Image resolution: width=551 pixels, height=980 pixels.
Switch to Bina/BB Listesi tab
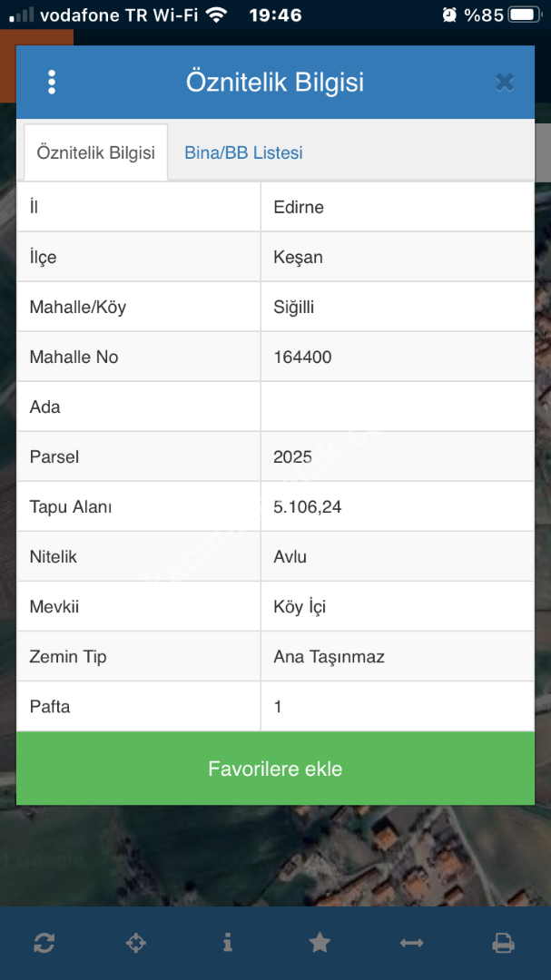pos(243,152)
